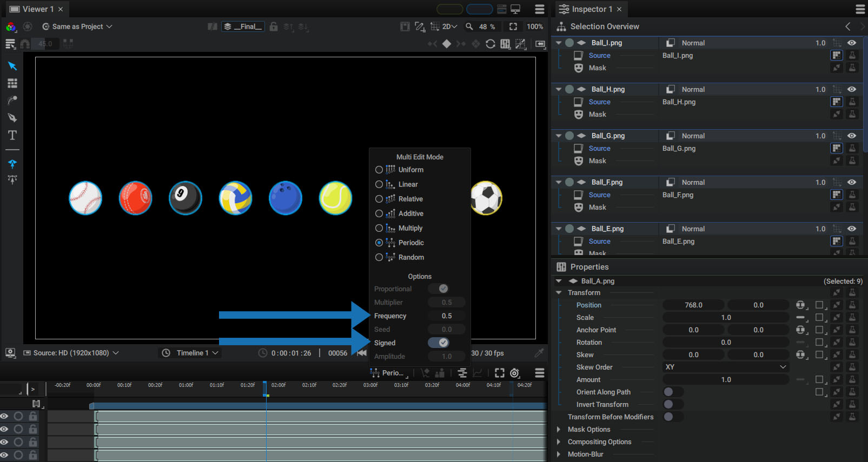
Task: Open the Same as Project dropdown
Action: (x=77, y=26)
